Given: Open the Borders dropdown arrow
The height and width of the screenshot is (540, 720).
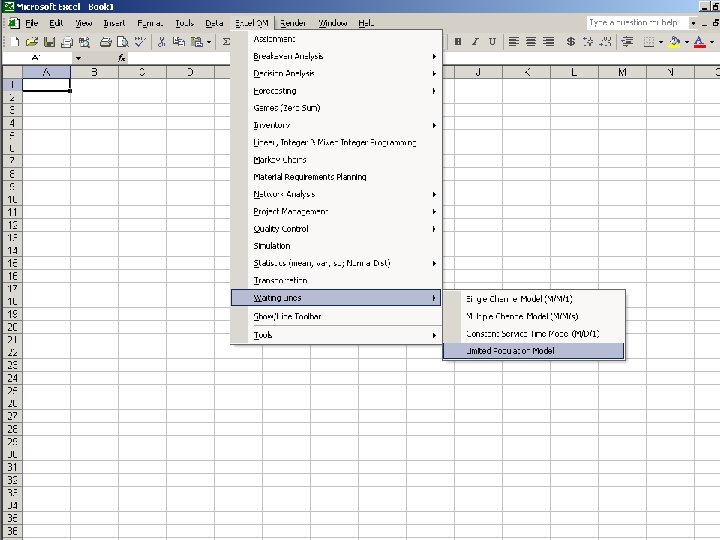Looking at the screenshot, I should [x=661, y=42].
